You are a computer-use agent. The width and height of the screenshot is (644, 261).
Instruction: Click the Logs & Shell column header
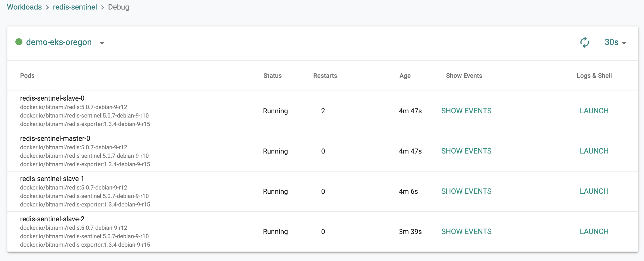pos(594,76)
